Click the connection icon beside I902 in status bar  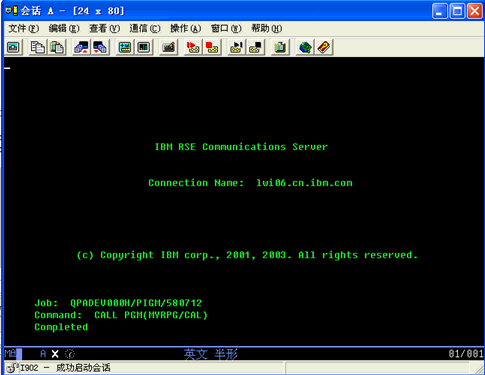(x=12, y=368)
